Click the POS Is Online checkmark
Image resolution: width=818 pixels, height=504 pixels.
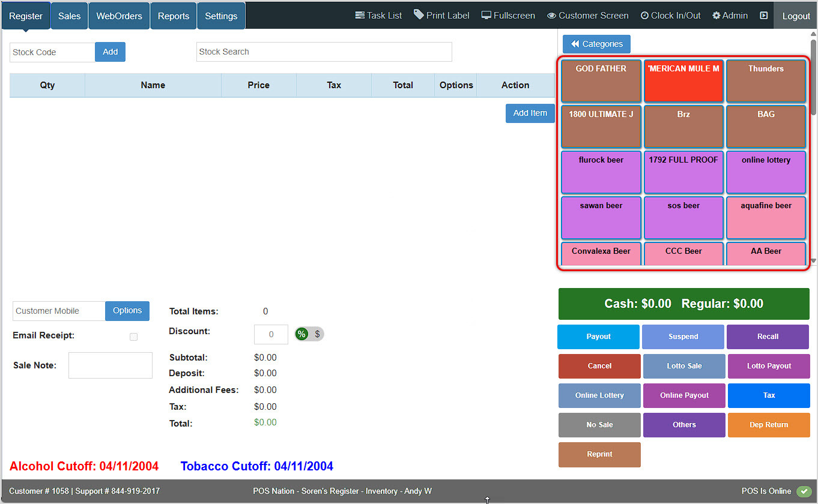click(x=805, y=491)
